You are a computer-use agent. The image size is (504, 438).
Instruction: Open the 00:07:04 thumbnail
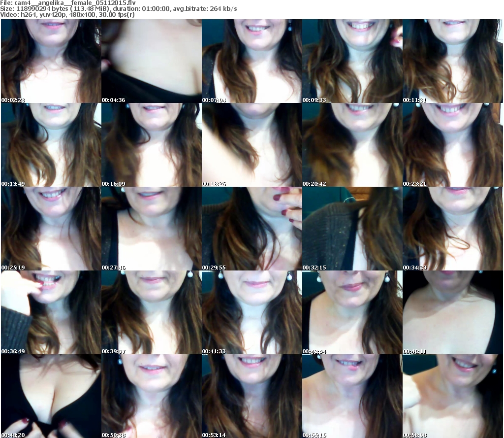pos(252,61)
